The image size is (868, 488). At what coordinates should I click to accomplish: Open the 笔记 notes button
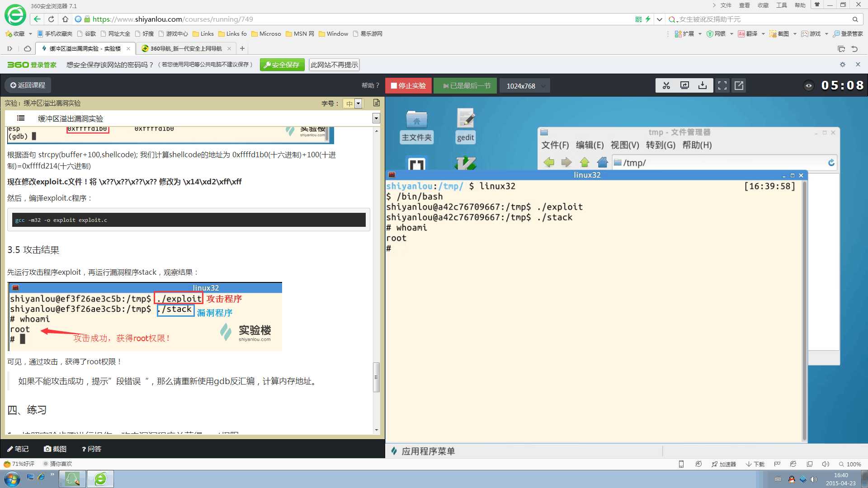coord(18,449)
